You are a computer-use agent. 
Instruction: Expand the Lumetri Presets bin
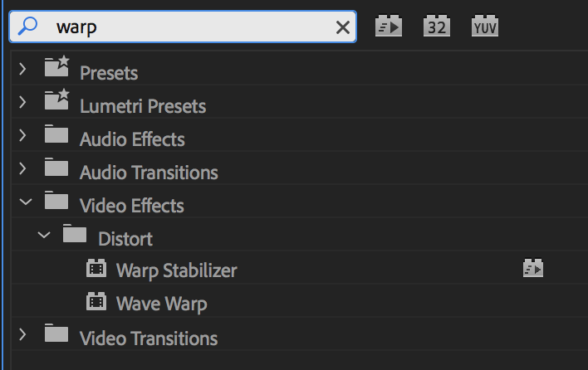(23, 104)
